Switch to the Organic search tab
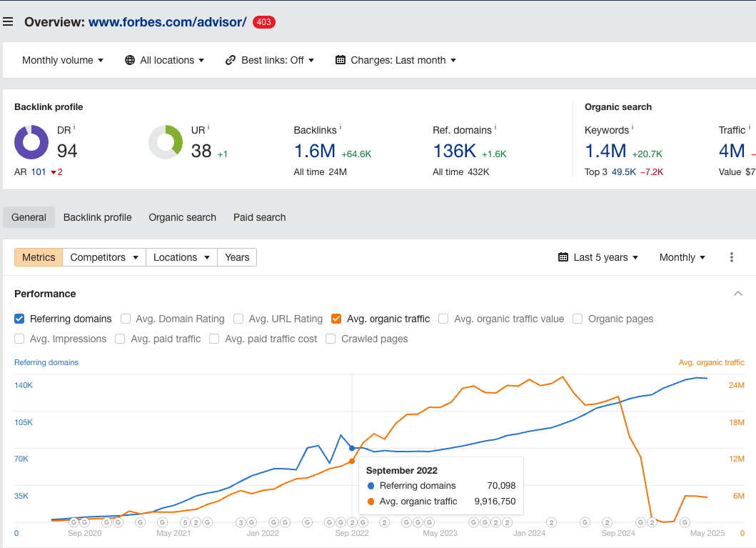Image resolution: width=756 pixels, height=548 pixels. 182,217
